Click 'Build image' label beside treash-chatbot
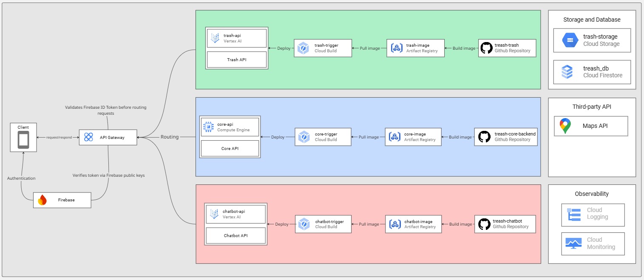 point(460,224)
